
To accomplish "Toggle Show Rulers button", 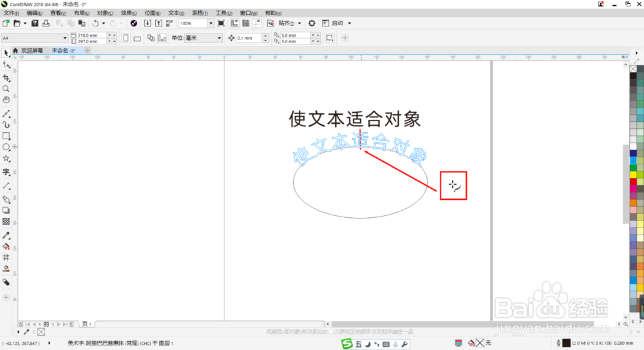I will click(x=234, y=23).
